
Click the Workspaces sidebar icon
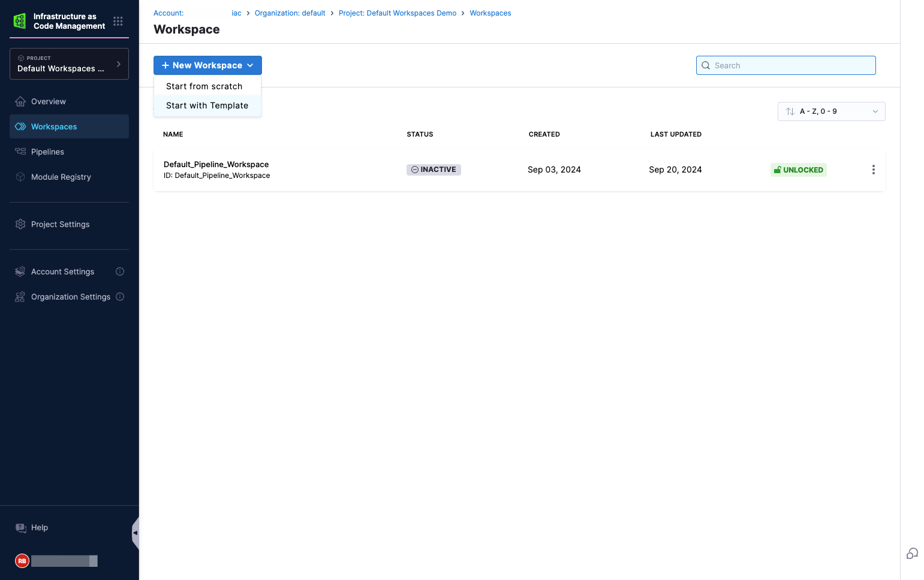(20, 126)
